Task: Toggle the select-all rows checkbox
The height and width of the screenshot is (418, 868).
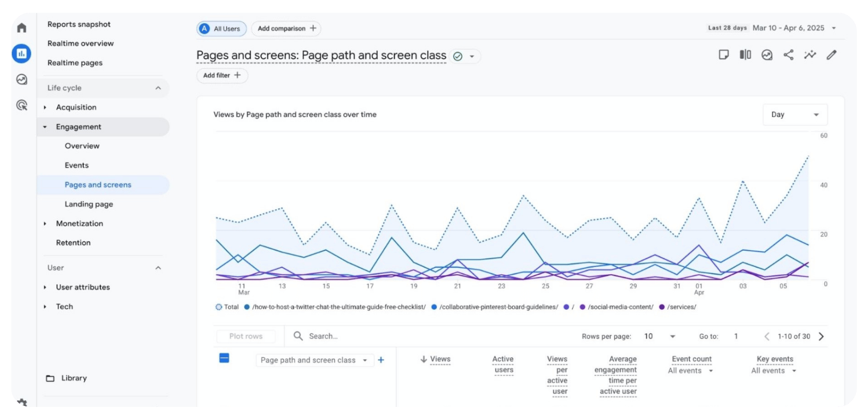Action: click(224, 358)
